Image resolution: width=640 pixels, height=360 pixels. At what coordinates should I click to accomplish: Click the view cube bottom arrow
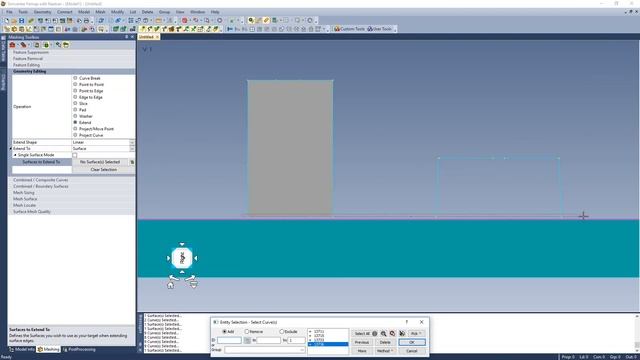pyautogui.click(x=182, y=272)
